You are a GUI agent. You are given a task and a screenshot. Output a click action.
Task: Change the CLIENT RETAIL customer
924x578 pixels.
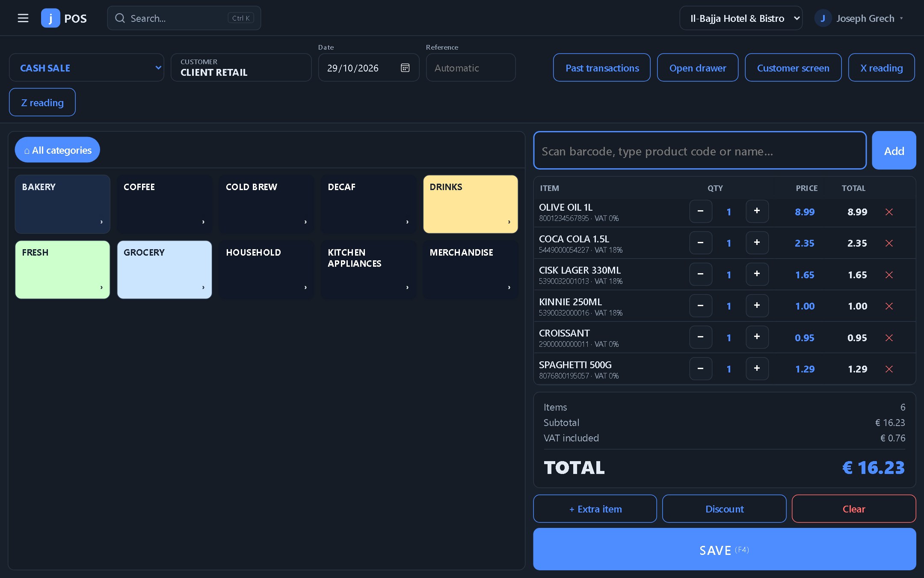241,68
